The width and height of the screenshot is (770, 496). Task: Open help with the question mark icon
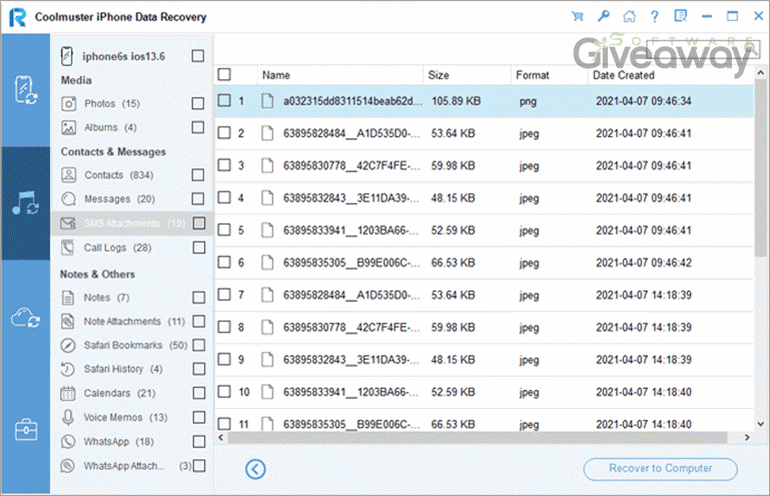click(x=656, y=16)
